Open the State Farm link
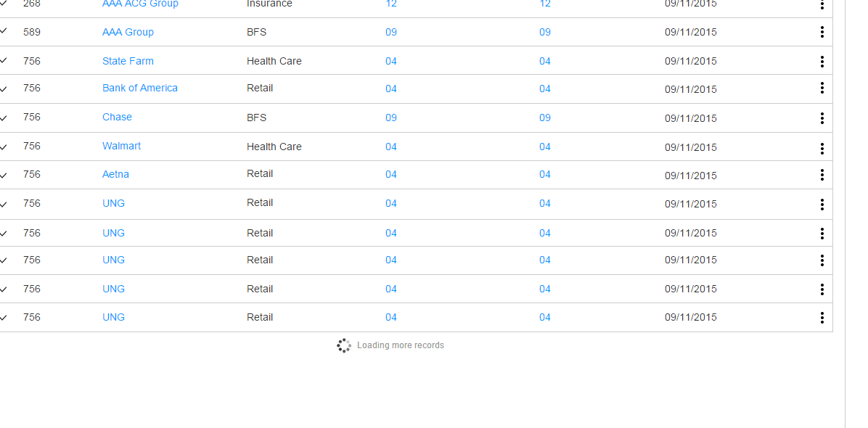868x428 pixels. click(x=128, y=61)
